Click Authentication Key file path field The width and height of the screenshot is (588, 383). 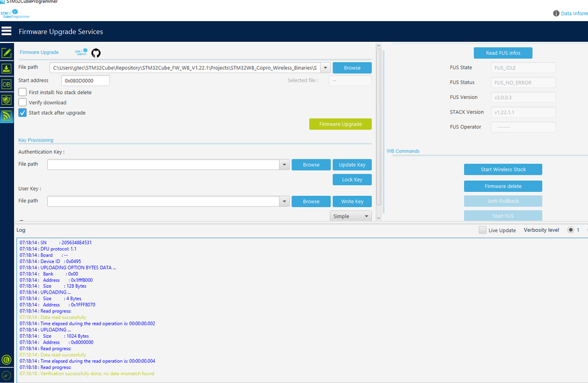coord(164,165)
